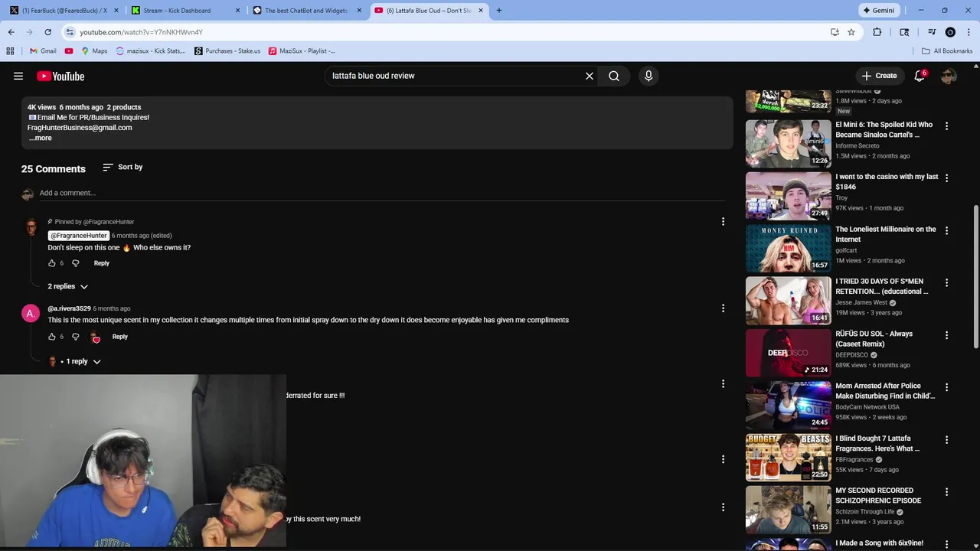
Task: Reply to the pinned FragranceHunter comment
Action: click(x=102, y=263)
